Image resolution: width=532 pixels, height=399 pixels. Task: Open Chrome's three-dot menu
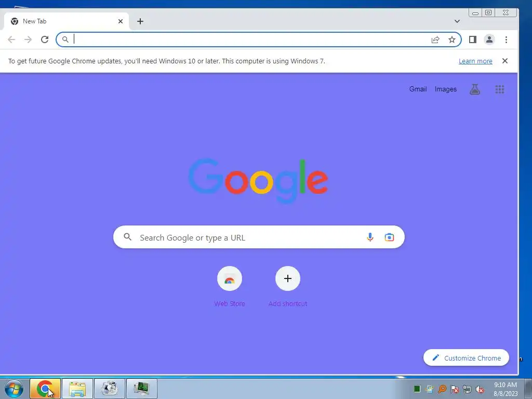506,39
